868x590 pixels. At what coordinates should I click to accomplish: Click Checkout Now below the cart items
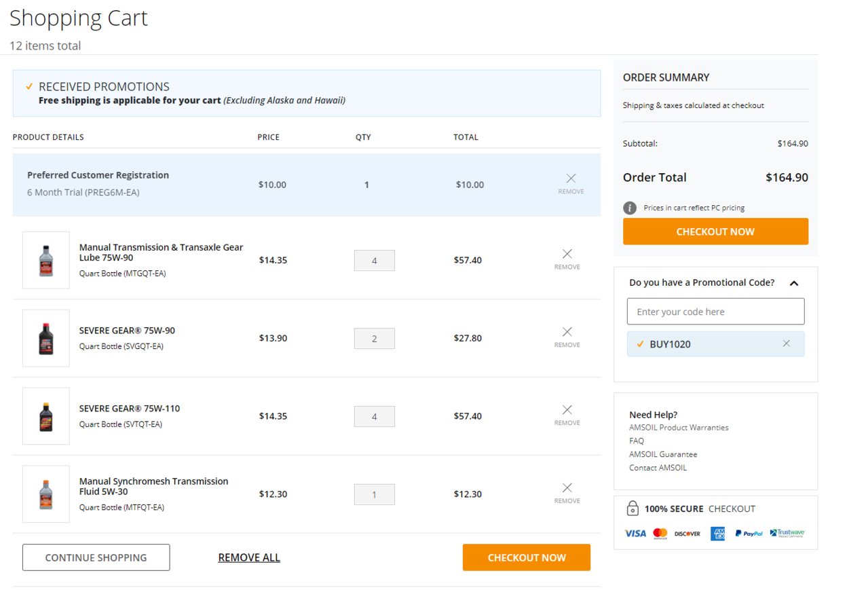pos(527,557)
